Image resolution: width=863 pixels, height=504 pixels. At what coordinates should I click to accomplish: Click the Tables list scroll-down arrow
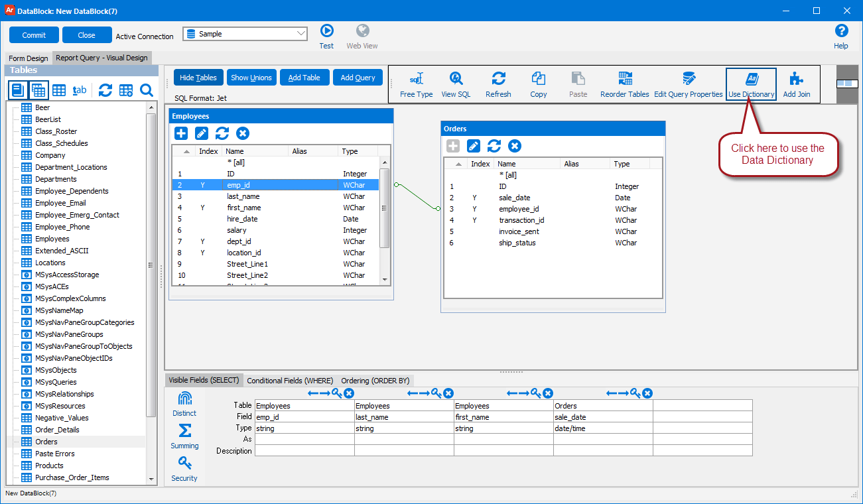click(151, 479)
